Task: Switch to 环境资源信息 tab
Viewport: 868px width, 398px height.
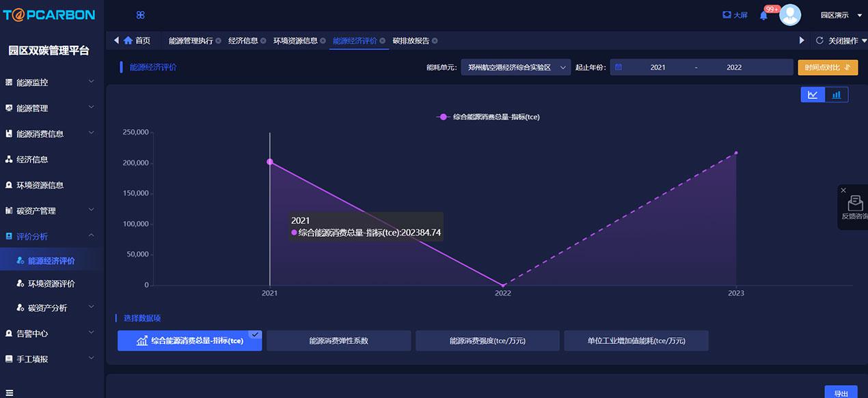Action: coord(295,41)
